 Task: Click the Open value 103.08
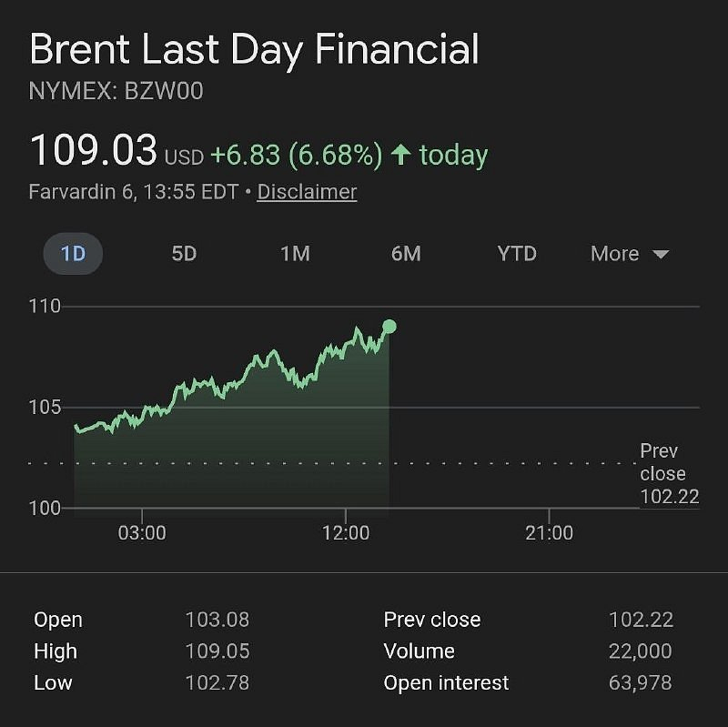pyautogui.click(x=217, y=620)
